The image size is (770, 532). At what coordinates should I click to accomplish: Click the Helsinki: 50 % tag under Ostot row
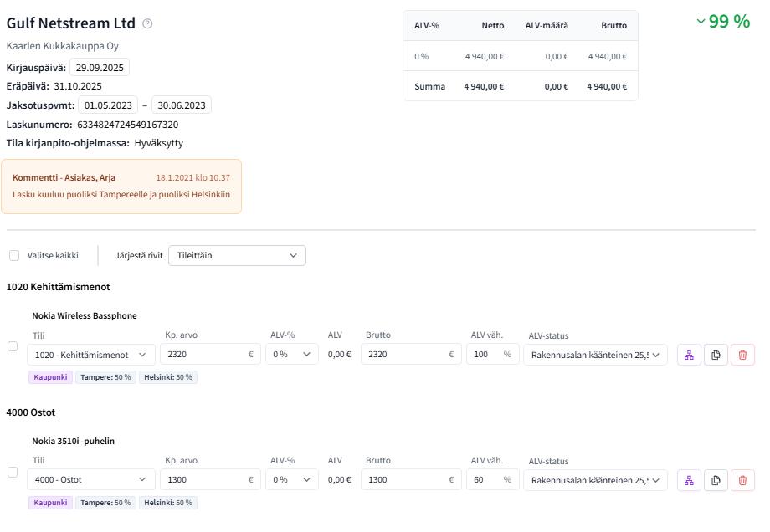168,503
